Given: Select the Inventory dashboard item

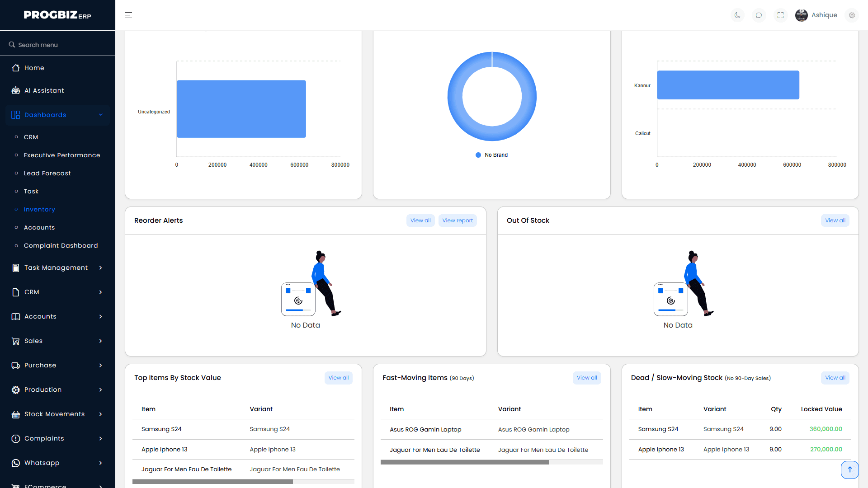Looking at the screenshot, I should (x=39, y=209).
